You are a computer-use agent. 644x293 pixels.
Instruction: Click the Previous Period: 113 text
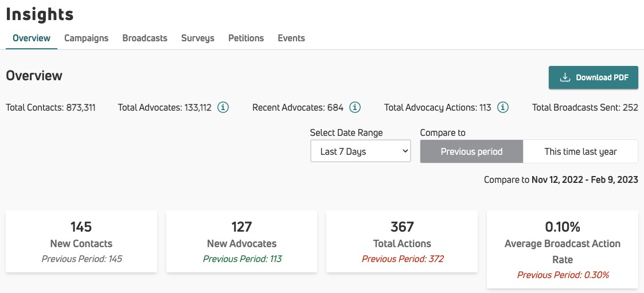(x=243, y=259)
